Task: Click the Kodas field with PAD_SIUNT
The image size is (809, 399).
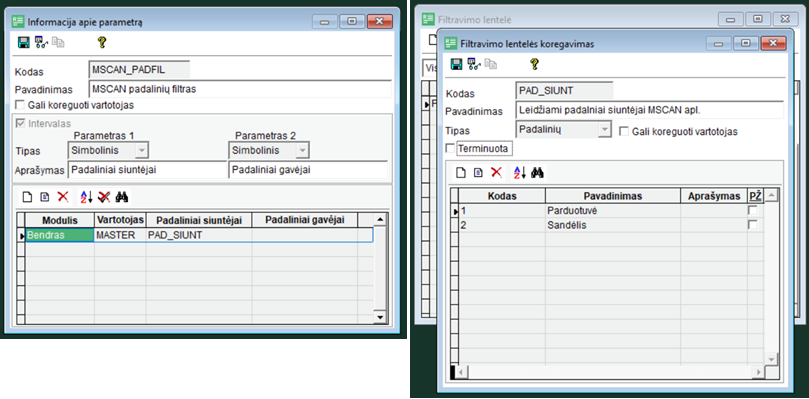Action: (x=564, y=90)
